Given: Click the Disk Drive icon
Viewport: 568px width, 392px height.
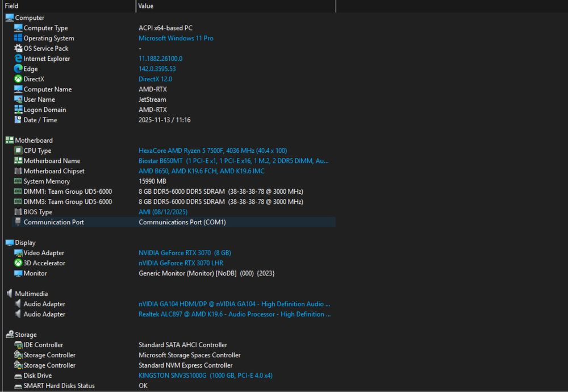Looking at the screenshot, I should tap(18, 376).
